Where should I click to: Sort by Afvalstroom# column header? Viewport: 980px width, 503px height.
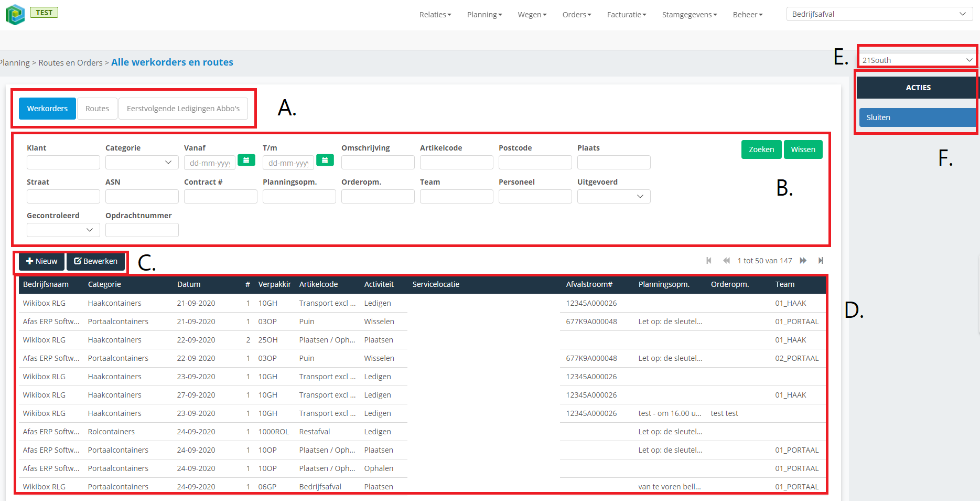pyautogui.click(x=589, y=284)
